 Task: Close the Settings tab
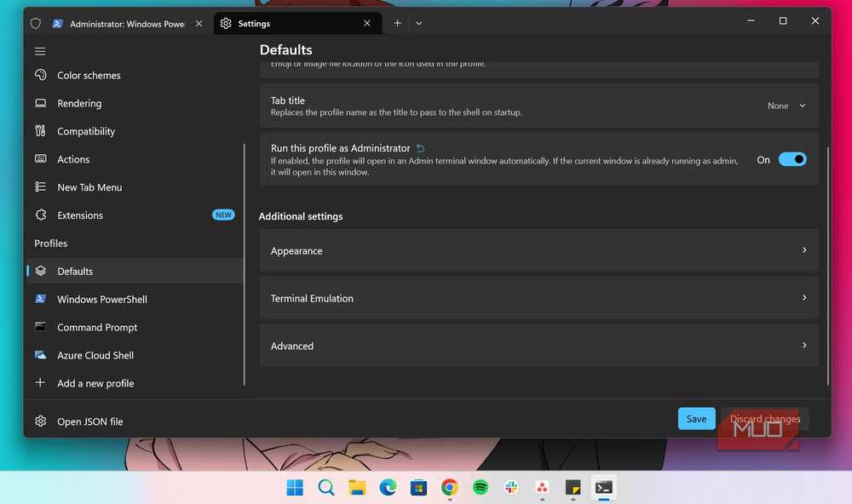(x=367, y=23)
